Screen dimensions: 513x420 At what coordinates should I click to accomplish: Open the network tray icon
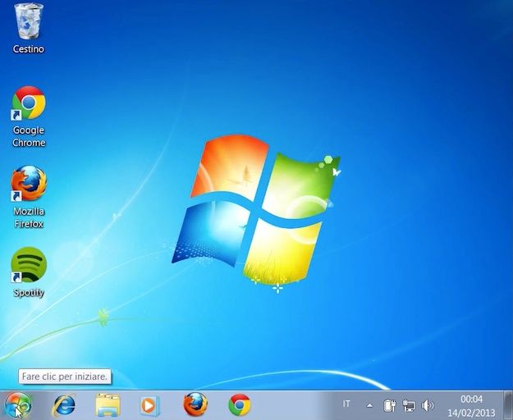[x=409, y=405]
